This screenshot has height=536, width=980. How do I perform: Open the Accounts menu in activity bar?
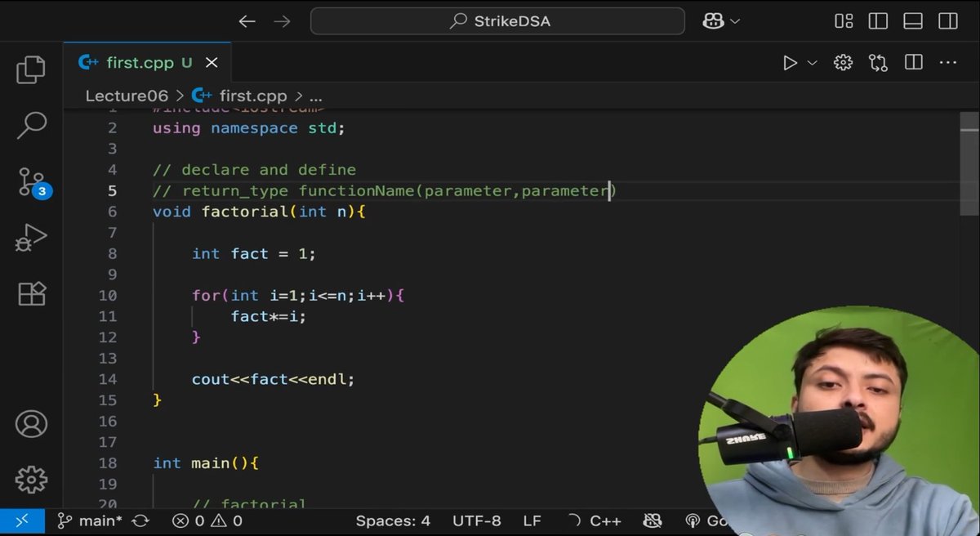coord(31,424)
